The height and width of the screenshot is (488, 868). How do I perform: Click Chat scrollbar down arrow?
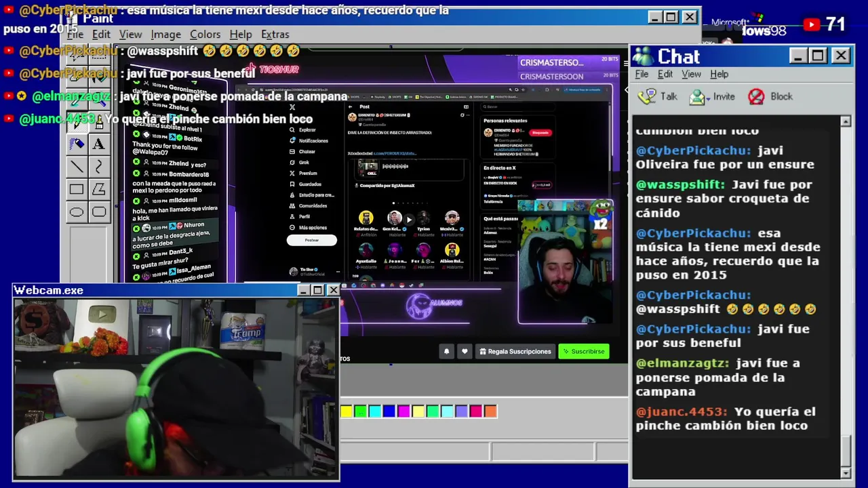(846, 472)
